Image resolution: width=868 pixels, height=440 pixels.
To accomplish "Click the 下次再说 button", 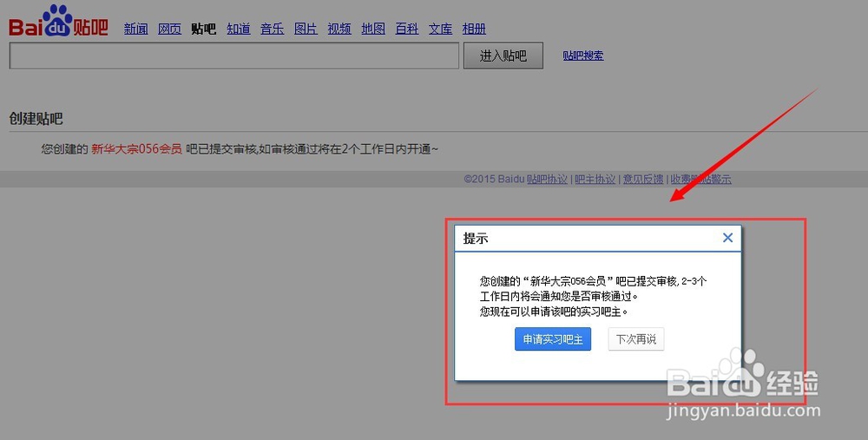I will click(636, 339).
